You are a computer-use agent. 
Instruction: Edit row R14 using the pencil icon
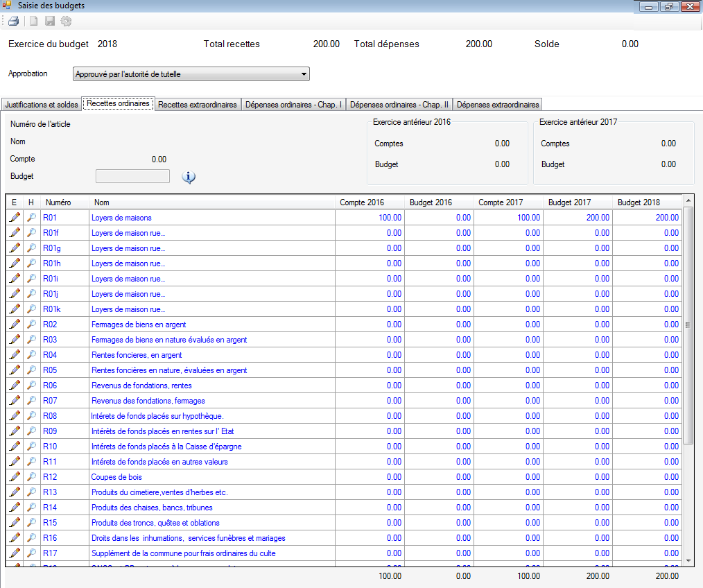point(15,508)
